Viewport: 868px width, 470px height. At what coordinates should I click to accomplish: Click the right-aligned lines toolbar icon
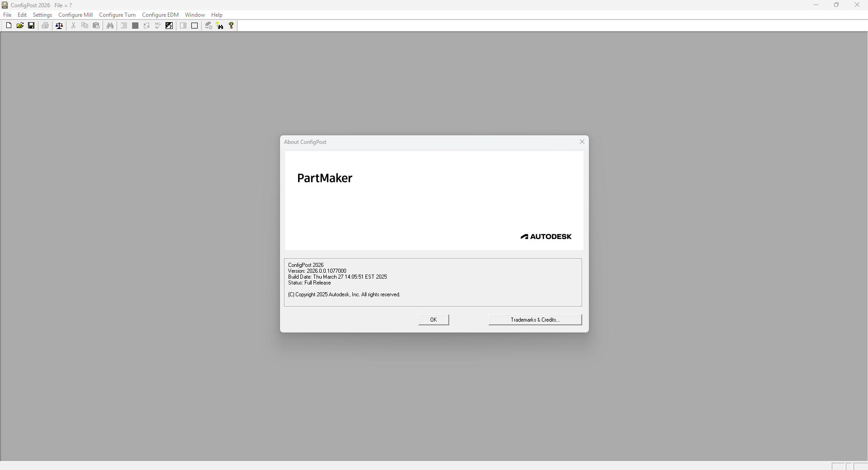click(x=124, y=26)
